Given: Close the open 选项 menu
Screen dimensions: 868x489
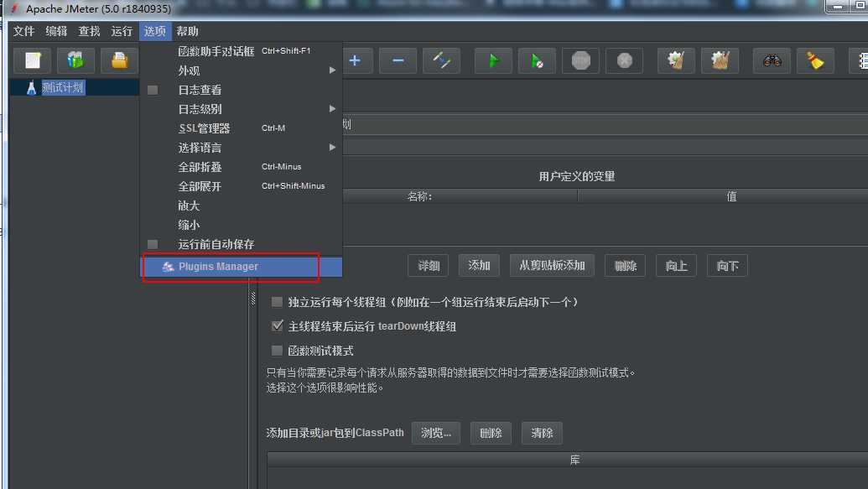Looking at the screenshot, I should point(155,31).
